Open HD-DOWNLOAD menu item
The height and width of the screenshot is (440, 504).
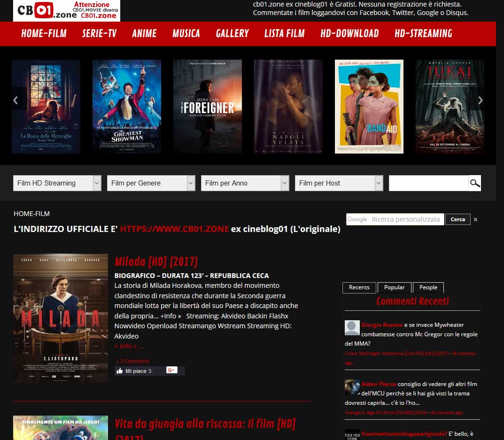pyautogui.click(x=349, y=33)
